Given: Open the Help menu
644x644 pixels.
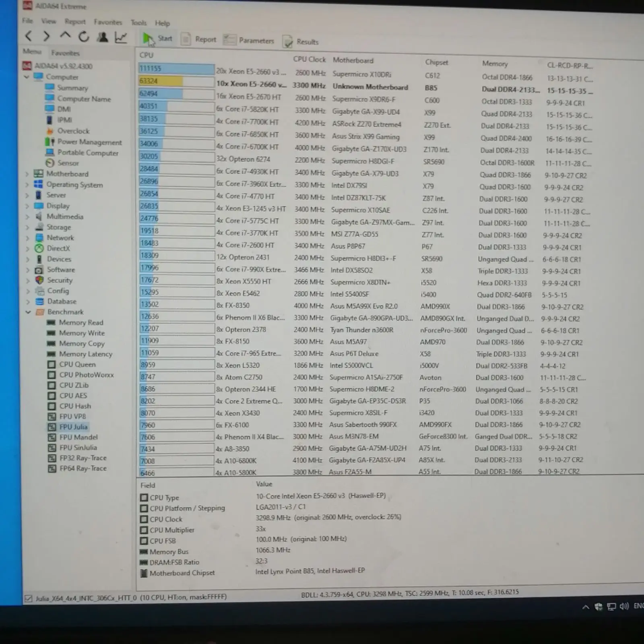Looking at the screenshot, I should [163, 23].
